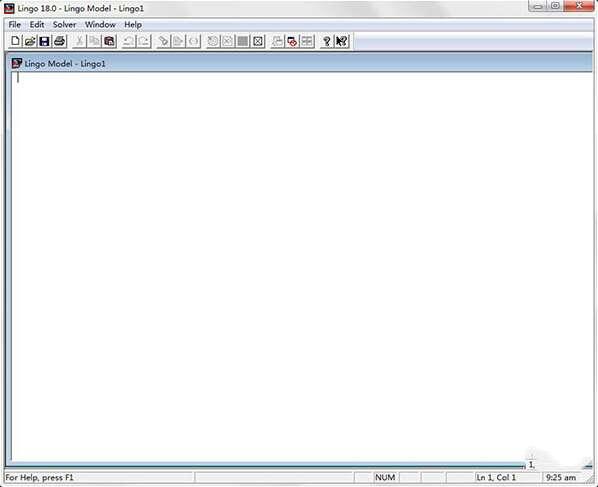Click the Help topics question mark icon
This screenshot has width=598, height=487.
click(326, 41)
